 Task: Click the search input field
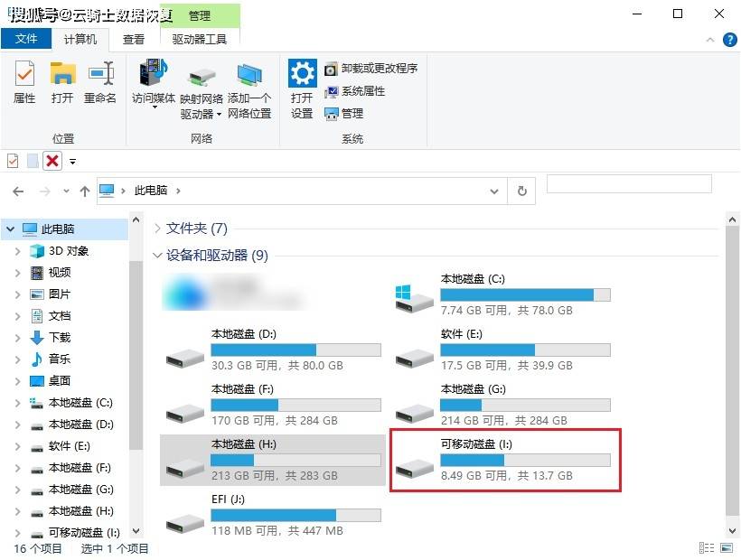click(629, 183)
